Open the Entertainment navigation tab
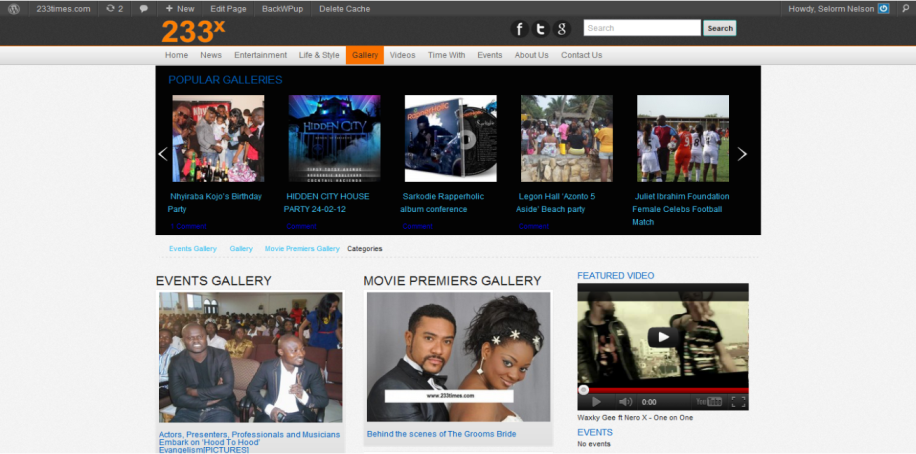 click(260, 55)
